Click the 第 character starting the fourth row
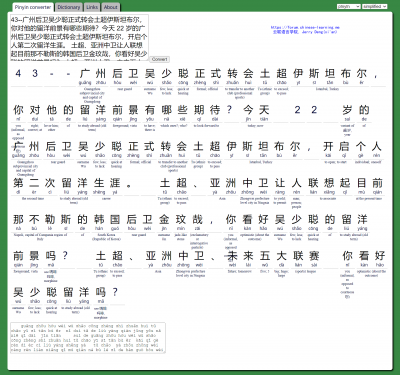 click(x=18, y=183)
